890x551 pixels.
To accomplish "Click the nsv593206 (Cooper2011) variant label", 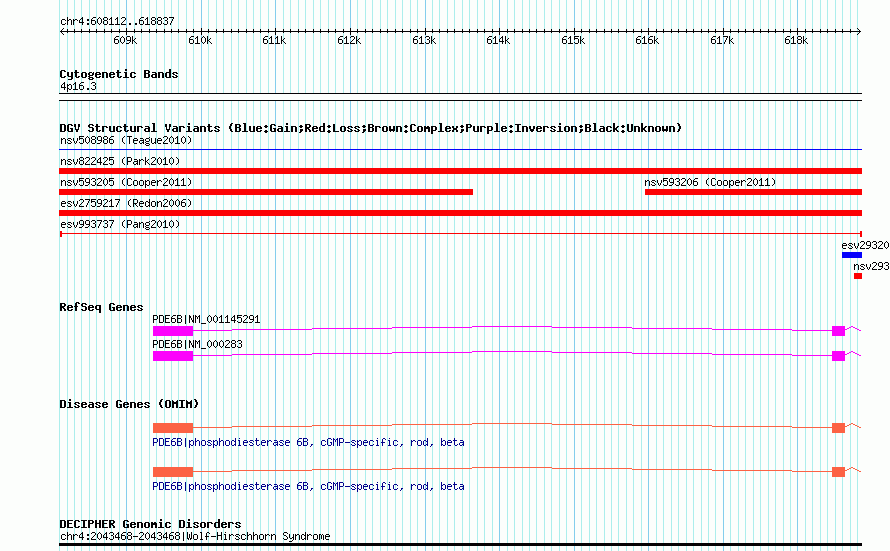I will coord(710,182).
